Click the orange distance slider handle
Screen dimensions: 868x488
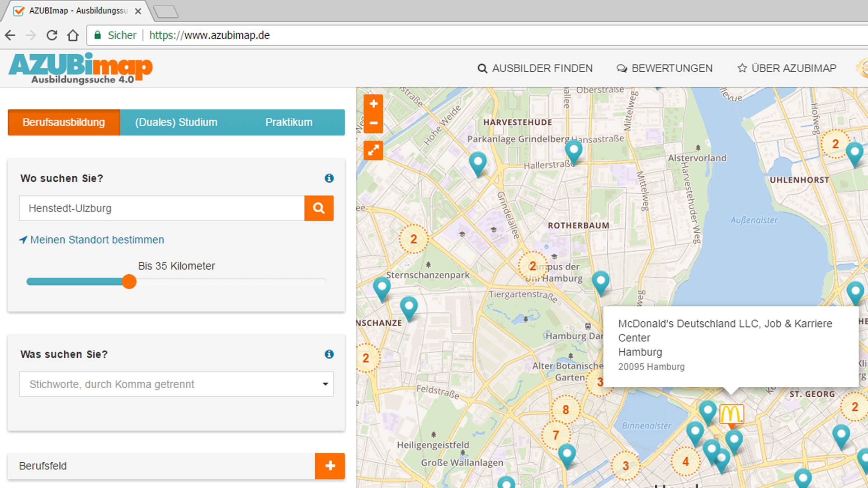(129, 282)
